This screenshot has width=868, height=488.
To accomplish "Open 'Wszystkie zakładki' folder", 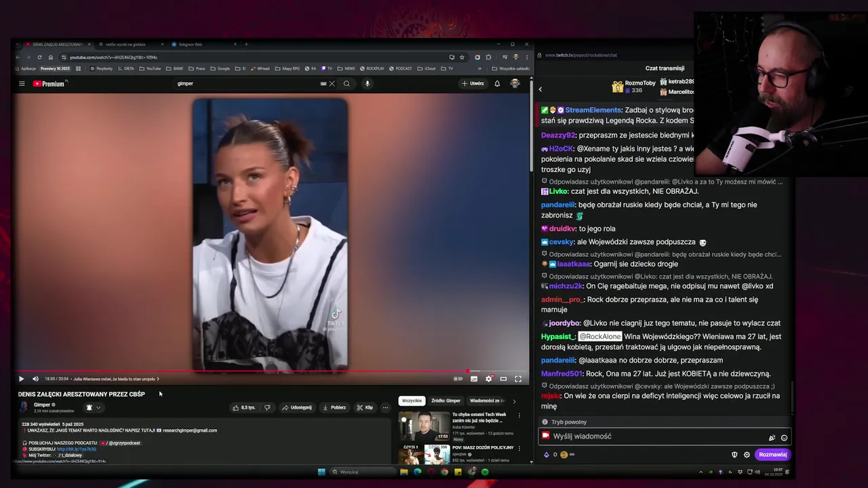I will click(x=511, y=68).
